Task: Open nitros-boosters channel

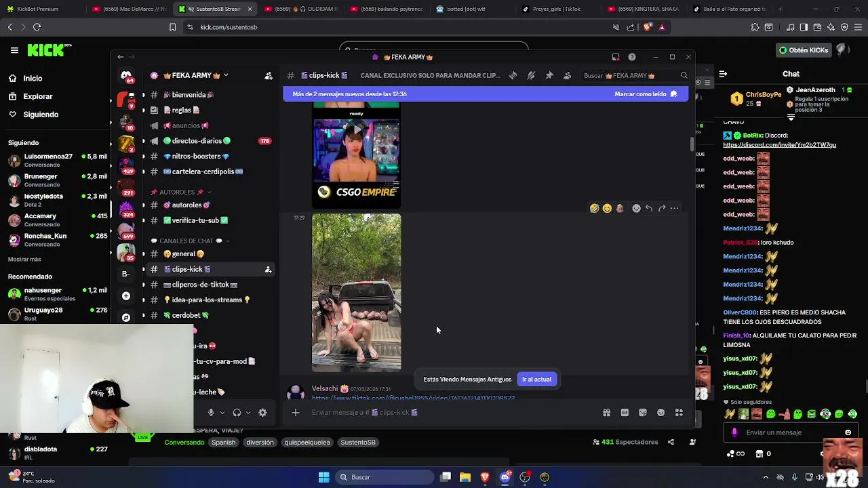Action: click(x=210, y=156)
